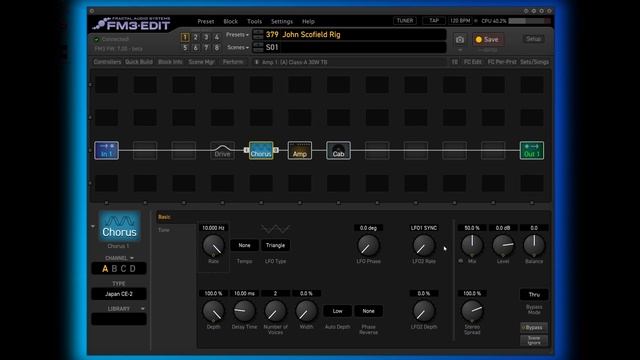640x360 pixels.
Task: Open the Auto Depth dropdown set to Low
Action: click(337, 311)
